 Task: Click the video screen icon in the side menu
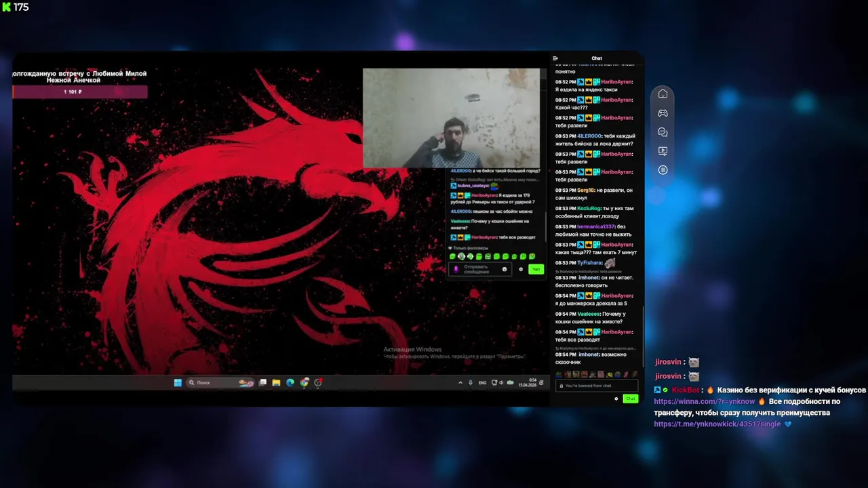(663, 151)
